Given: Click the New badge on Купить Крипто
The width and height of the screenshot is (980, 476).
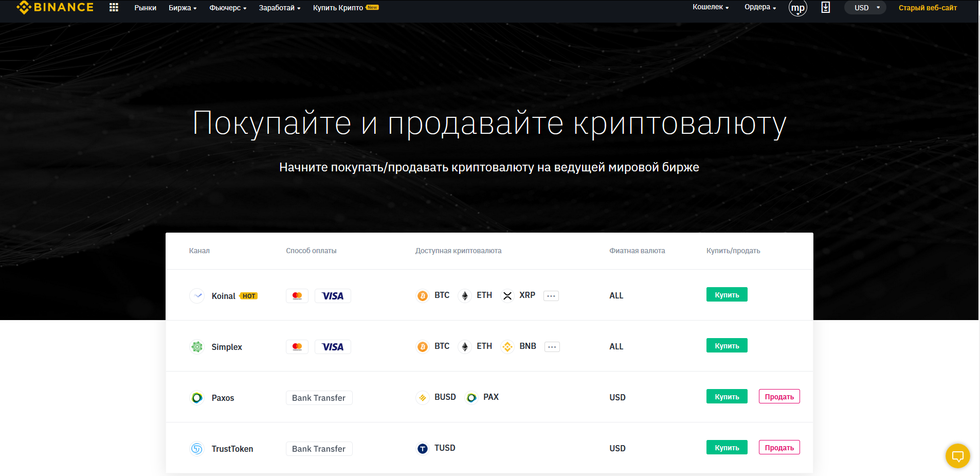Looking at the screenshot, I should click(372, 7).
